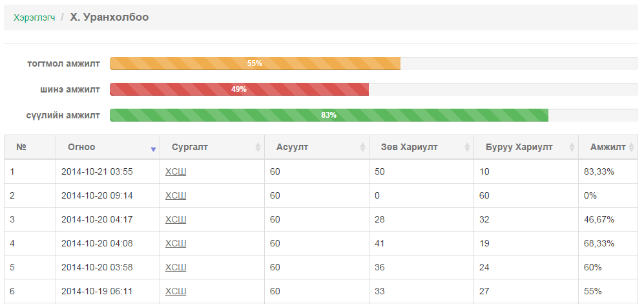Click sort arrows in Буруу Хариулт column
644x304 pixels.
572,147
